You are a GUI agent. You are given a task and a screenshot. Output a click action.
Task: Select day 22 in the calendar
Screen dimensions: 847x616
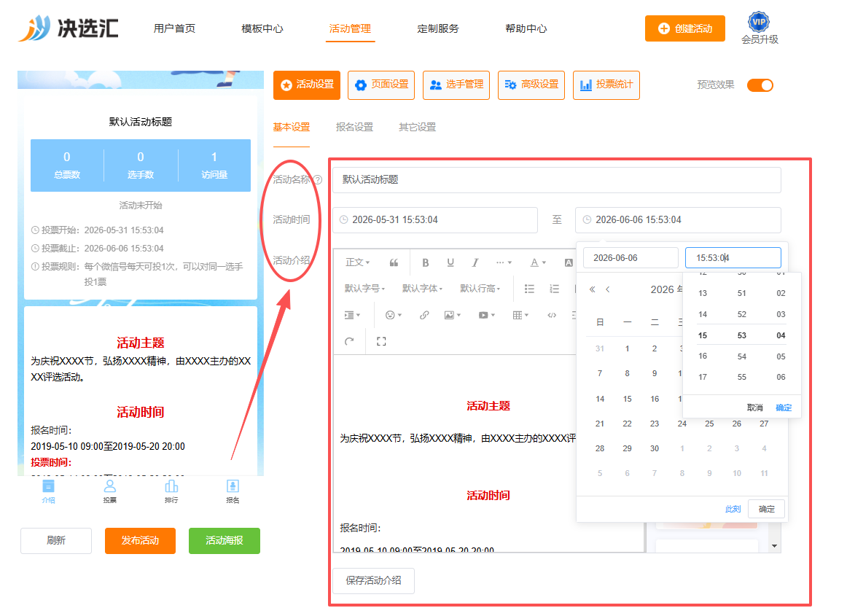point(627,424)
